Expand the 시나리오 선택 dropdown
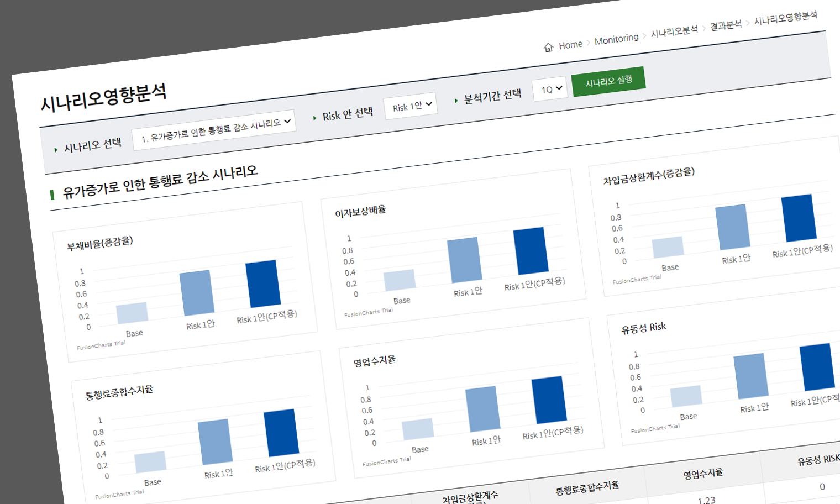 click(x=214, y=129)
